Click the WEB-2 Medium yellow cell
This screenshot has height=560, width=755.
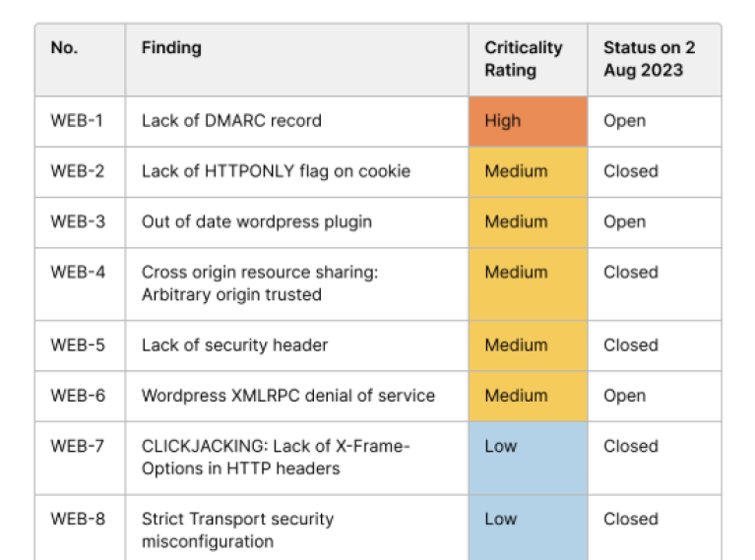coord(528,171)
